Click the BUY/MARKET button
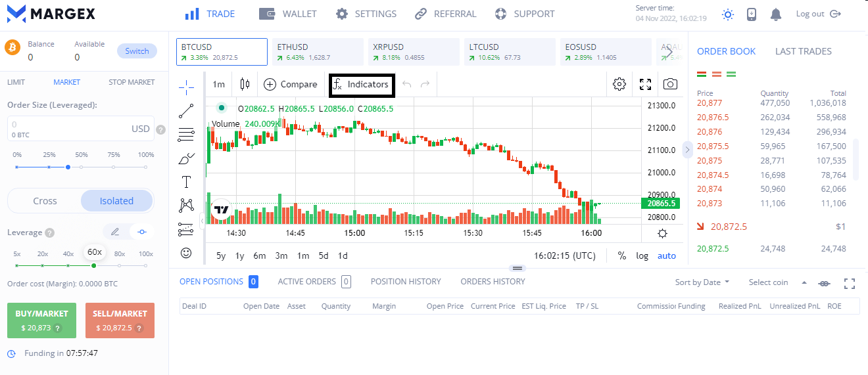The height and width of the screenshot is (375, 868). [42, 320]
